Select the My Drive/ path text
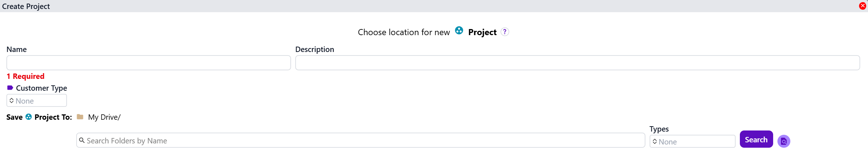 click(x=104, y=117)
